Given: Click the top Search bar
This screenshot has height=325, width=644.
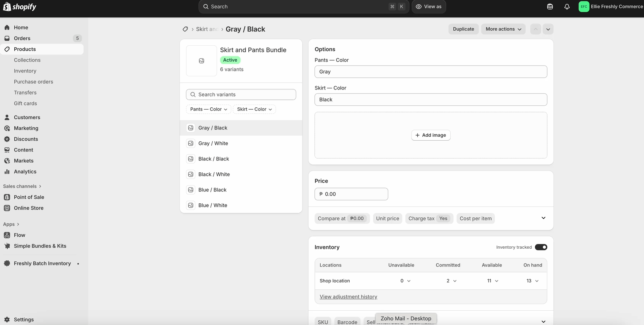Looking at the screenshot, I should [304, 7].
